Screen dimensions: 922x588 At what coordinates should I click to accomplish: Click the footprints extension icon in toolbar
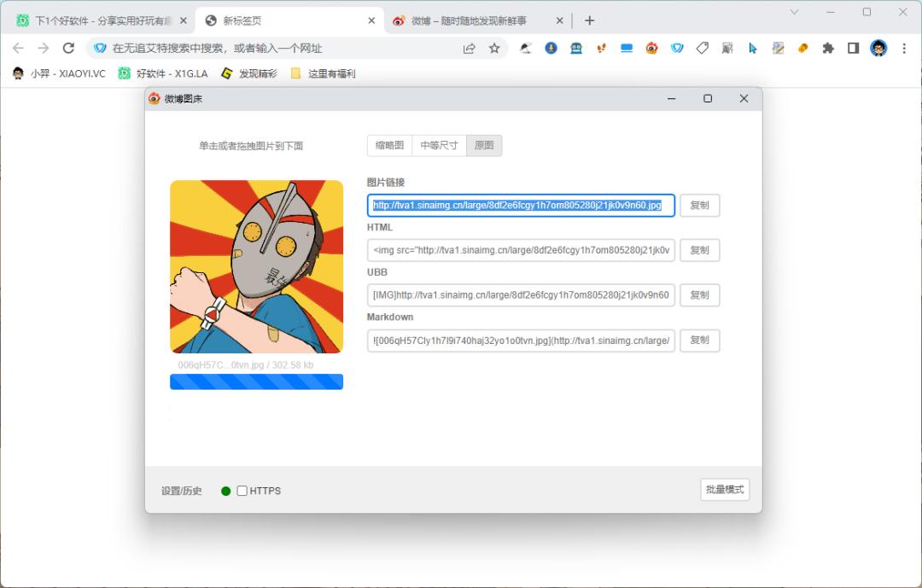[x=602, y=48]
